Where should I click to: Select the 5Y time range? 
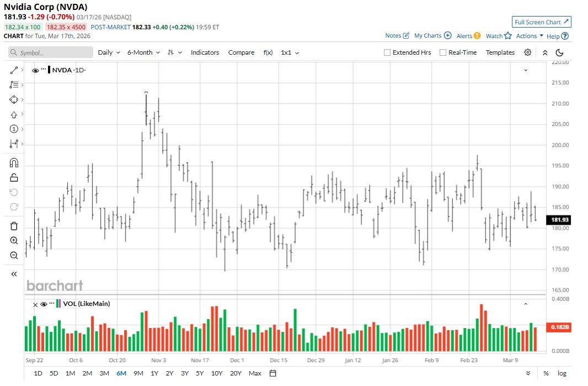coord(200,373)
